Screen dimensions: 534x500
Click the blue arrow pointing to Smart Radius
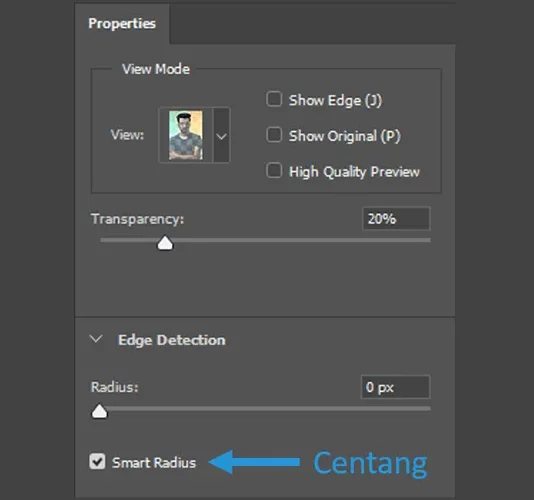254,462
